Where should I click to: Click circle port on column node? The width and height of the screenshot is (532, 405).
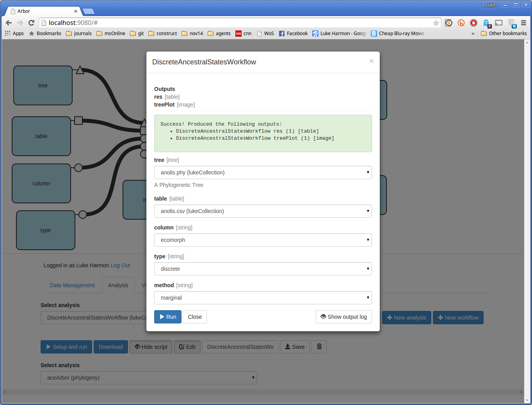click(78, 168)
